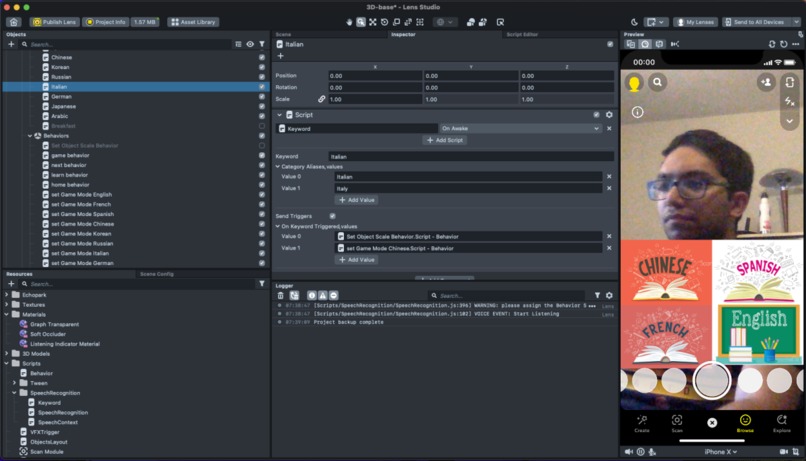Image resolution: width=806 pixels, height=461 pixels.
Task: Collapse the Behaviors tree group
Action: (x=30, y=136)
